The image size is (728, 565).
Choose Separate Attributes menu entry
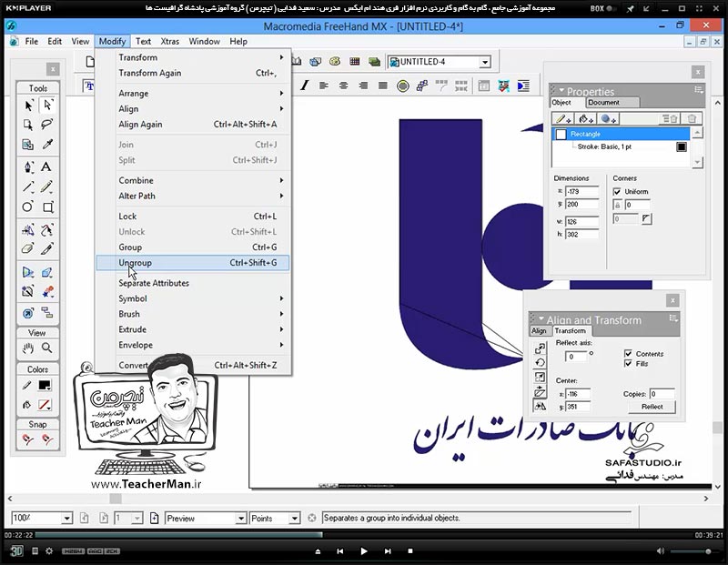click(x=193, y=283)
